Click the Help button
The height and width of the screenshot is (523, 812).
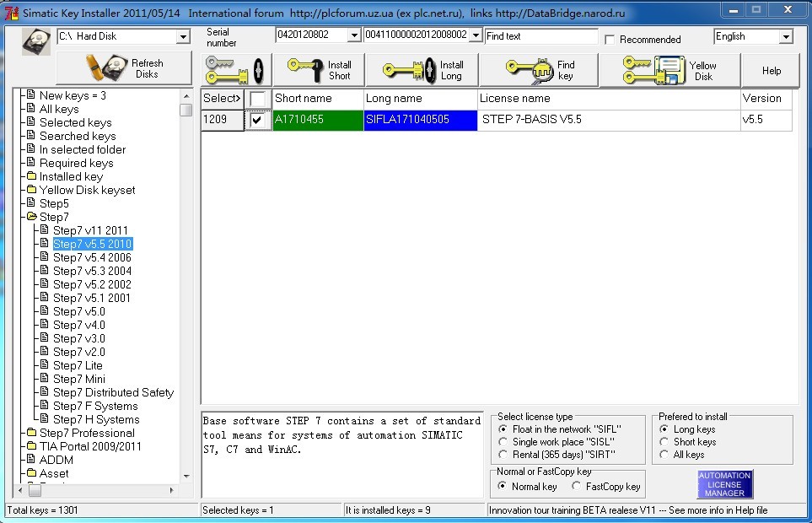771,71
